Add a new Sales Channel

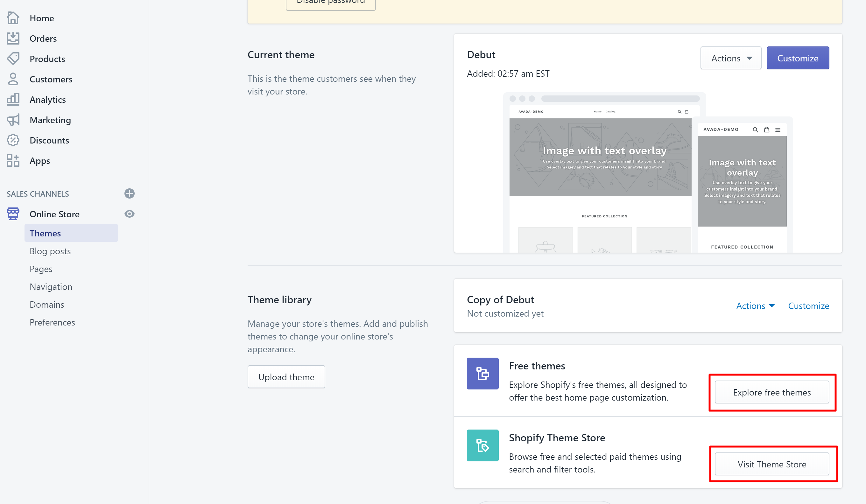point(129,193)
